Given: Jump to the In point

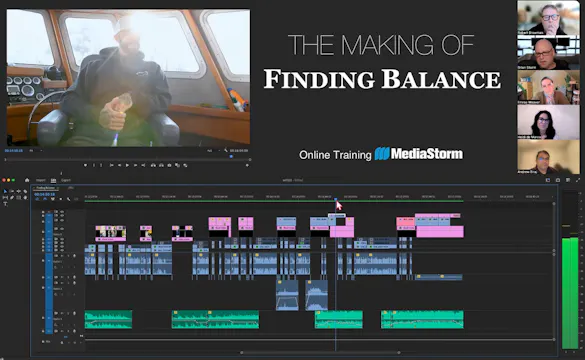Looking at the screenshot, I should 111,165.
